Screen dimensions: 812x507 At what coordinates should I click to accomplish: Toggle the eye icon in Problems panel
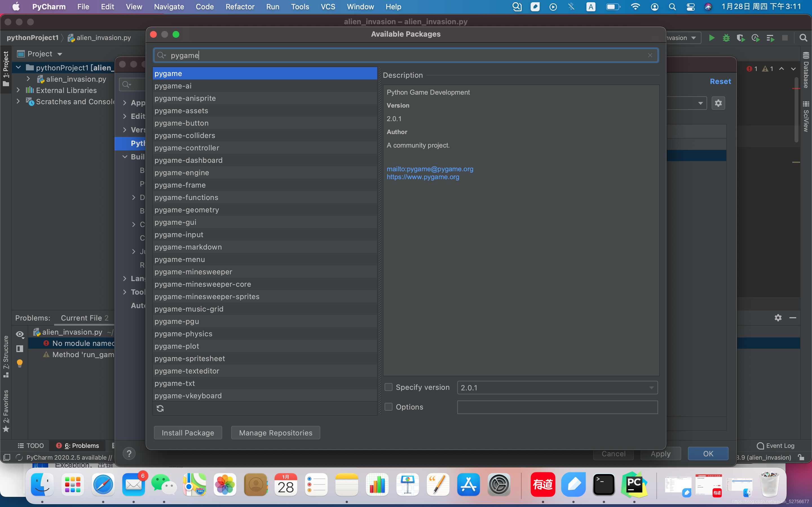pos(20,334)
